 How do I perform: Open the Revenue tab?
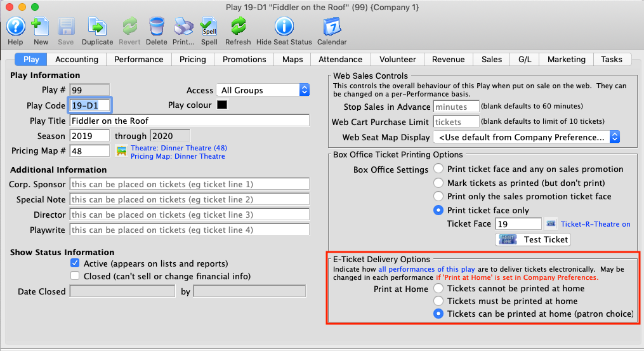pyautogui.click(x=449, y=59)
